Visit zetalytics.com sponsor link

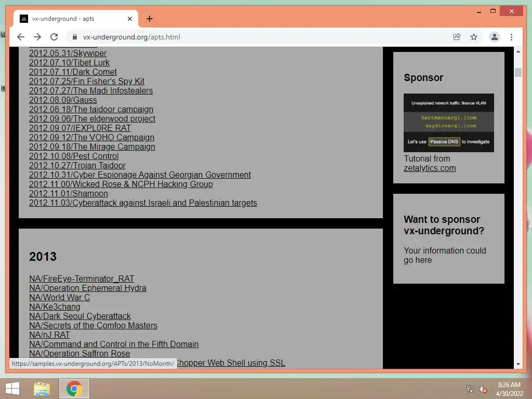tap(430, 168)
